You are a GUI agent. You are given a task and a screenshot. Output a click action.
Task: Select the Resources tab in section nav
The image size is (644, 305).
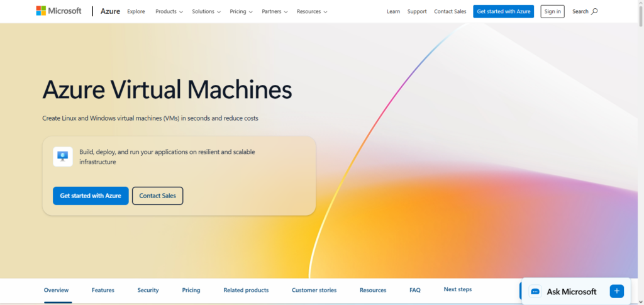pyautogui.click(x=373, y=291)
